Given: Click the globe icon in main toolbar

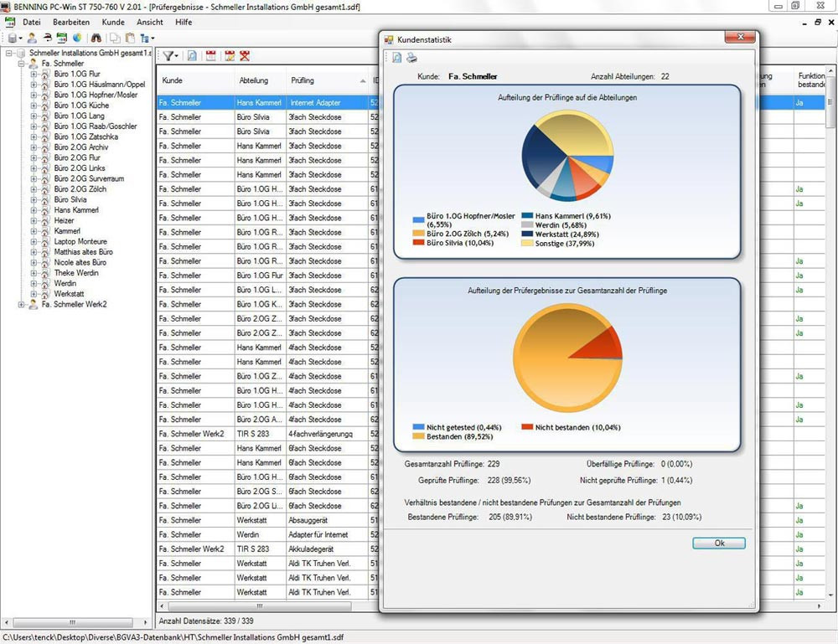Looking at the screenshot, I should [x=77, y=38].
